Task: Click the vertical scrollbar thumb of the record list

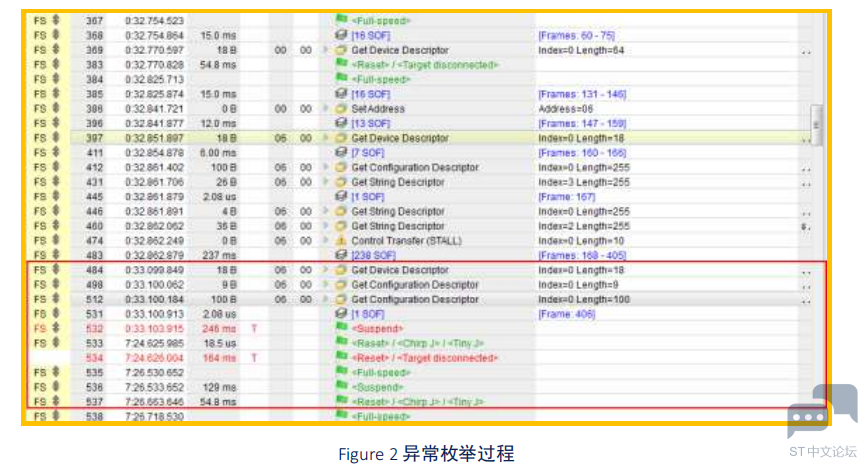Action: click(817, 125)
